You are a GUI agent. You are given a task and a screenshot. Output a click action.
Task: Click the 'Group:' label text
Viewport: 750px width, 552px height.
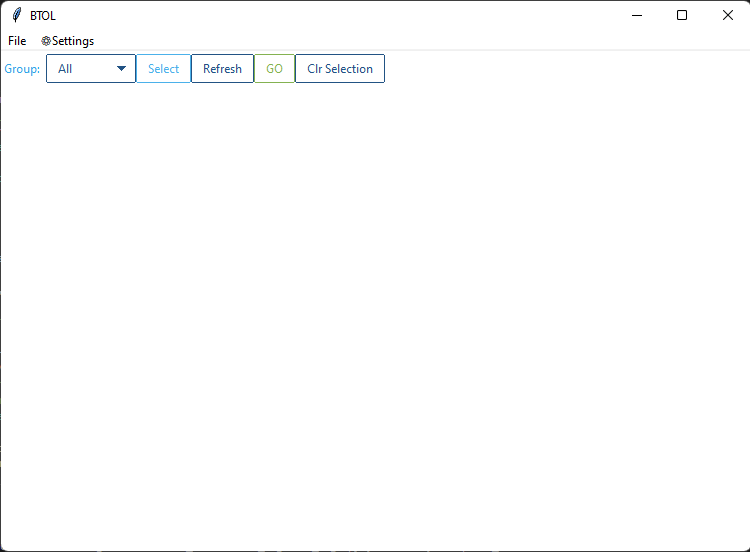tap(22, 69)
